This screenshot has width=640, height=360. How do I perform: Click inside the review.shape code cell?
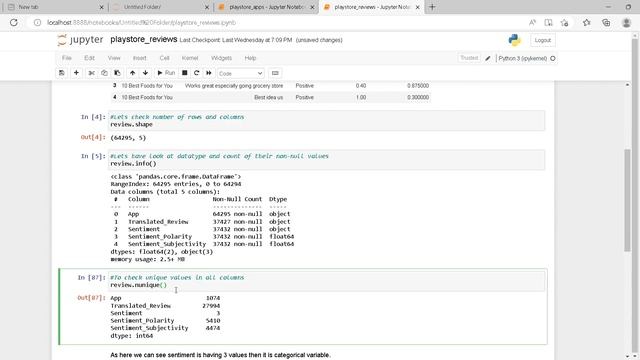coord(326,121)
